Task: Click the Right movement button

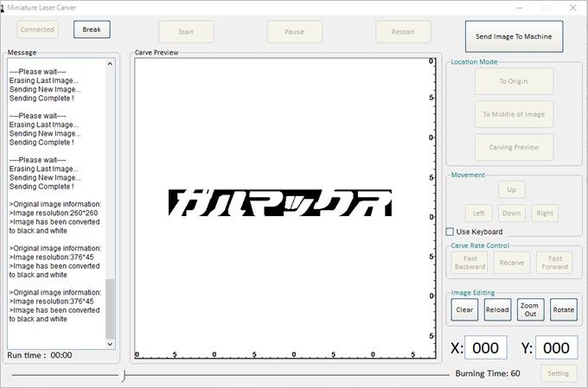Action: [545, 213]
